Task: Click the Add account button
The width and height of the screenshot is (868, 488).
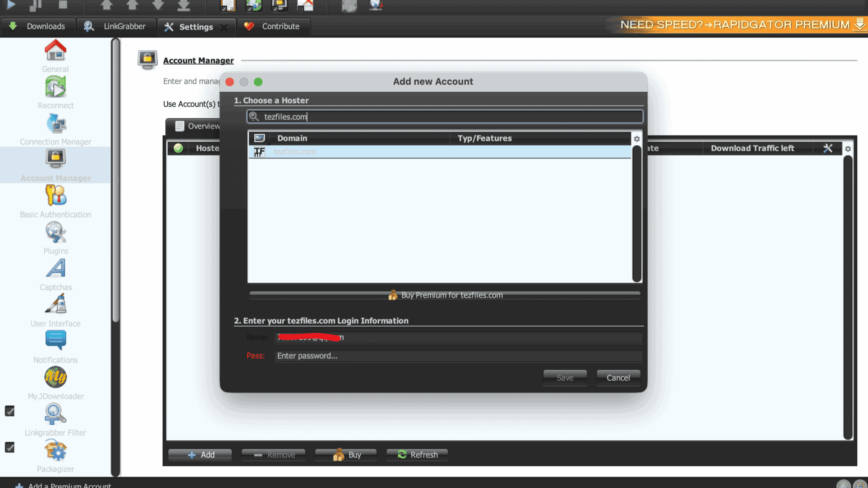Action: [200, 455]
